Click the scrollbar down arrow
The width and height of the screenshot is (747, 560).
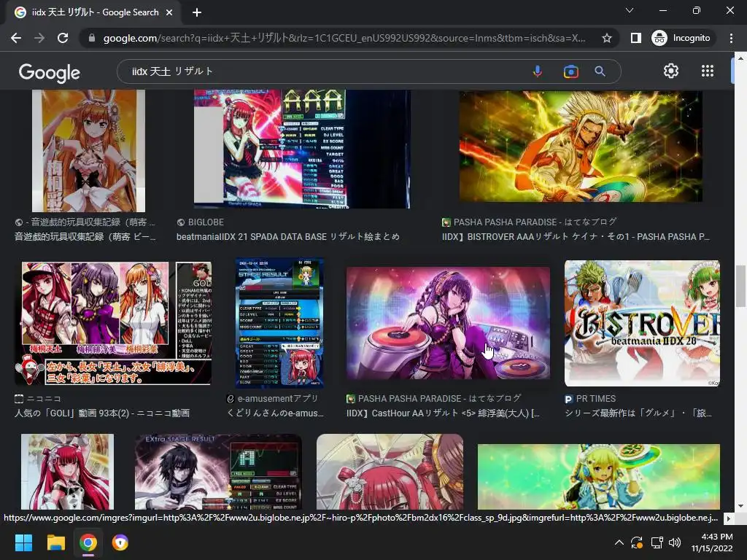coord(740,506)
